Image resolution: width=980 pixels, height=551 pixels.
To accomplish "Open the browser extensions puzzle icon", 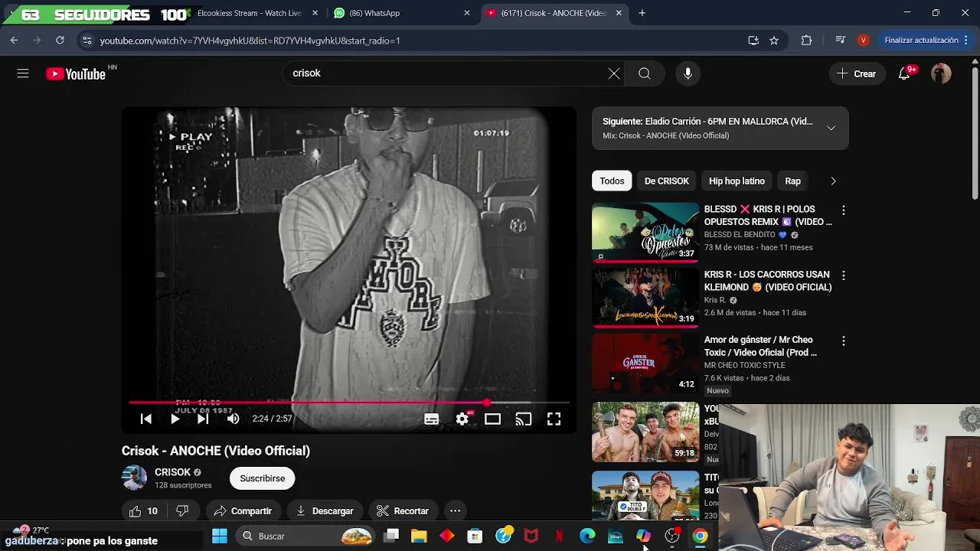I will [806, 41].
